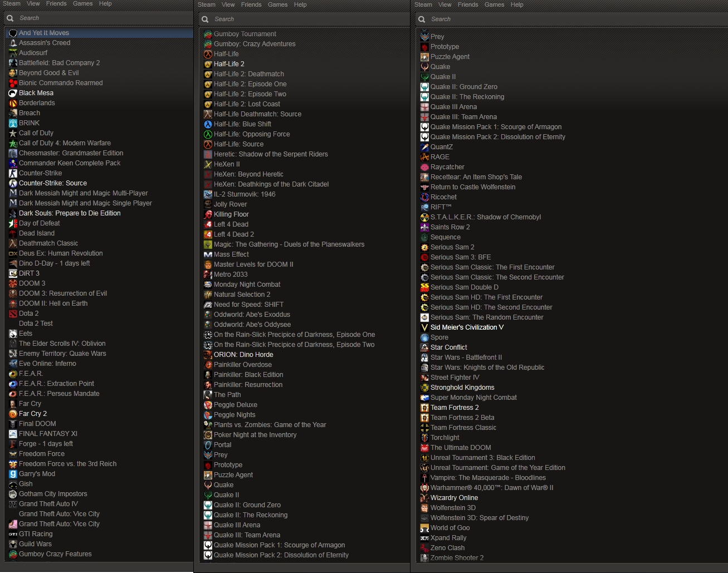Open the Help menu in the right window
Screen dimensions: 728x573
coord(517,4)
